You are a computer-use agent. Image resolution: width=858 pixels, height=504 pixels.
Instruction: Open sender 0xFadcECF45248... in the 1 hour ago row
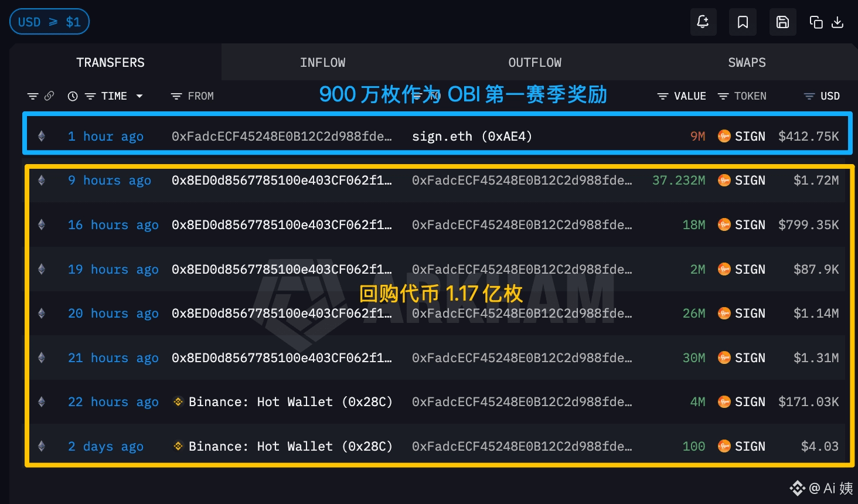[x=282, y=136]
